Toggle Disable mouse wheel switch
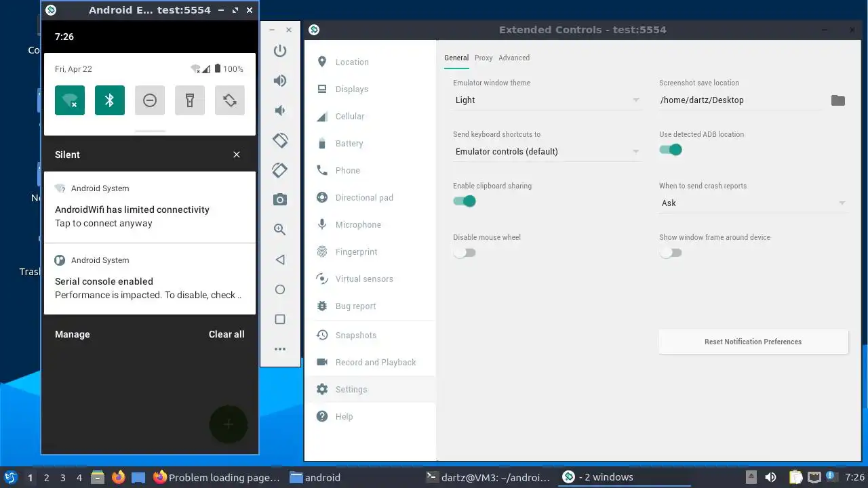 click(465, 253)
